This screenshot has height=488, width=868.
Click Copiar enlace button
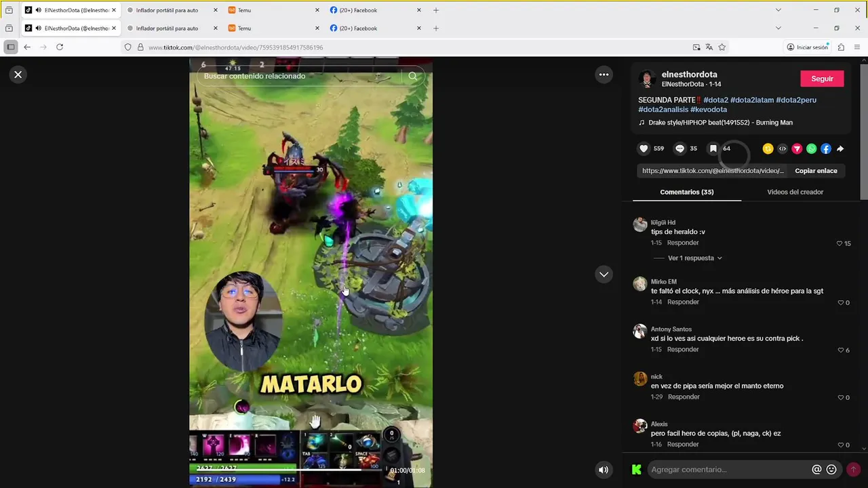816,171
